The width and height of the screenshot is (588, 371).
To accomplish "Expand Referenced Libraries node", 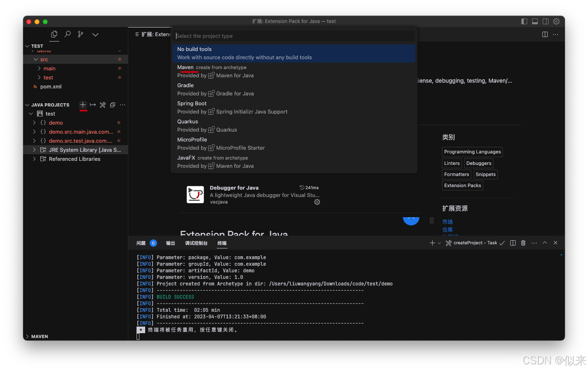I will coord(75,159).
